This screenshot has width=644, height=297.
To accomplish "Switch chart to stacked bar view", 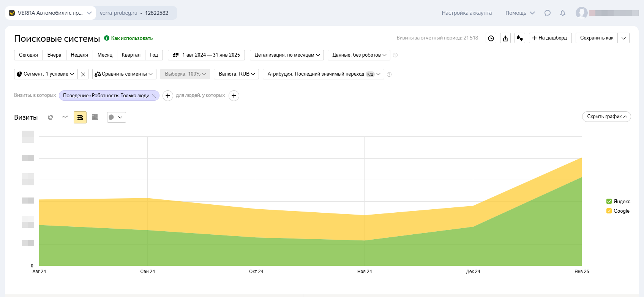I will tap(95, 117).
